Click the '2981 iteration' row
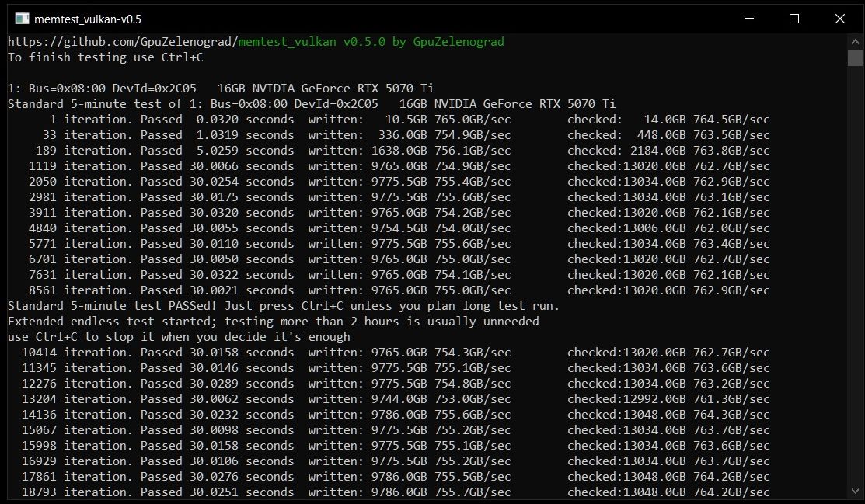The image size is (865, 504). (x=399, y=196)
